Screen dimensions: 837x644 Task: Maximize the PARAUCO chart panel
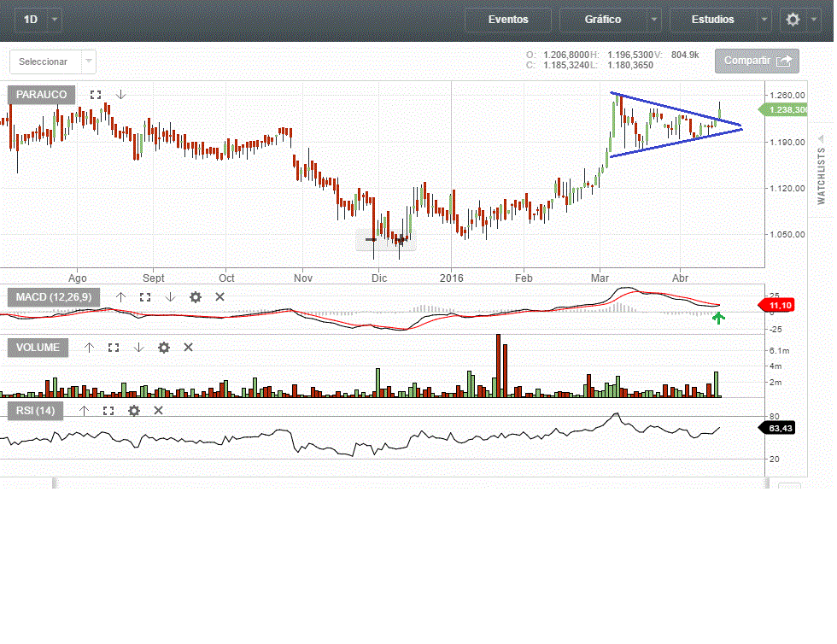click(x=96, y=95)
